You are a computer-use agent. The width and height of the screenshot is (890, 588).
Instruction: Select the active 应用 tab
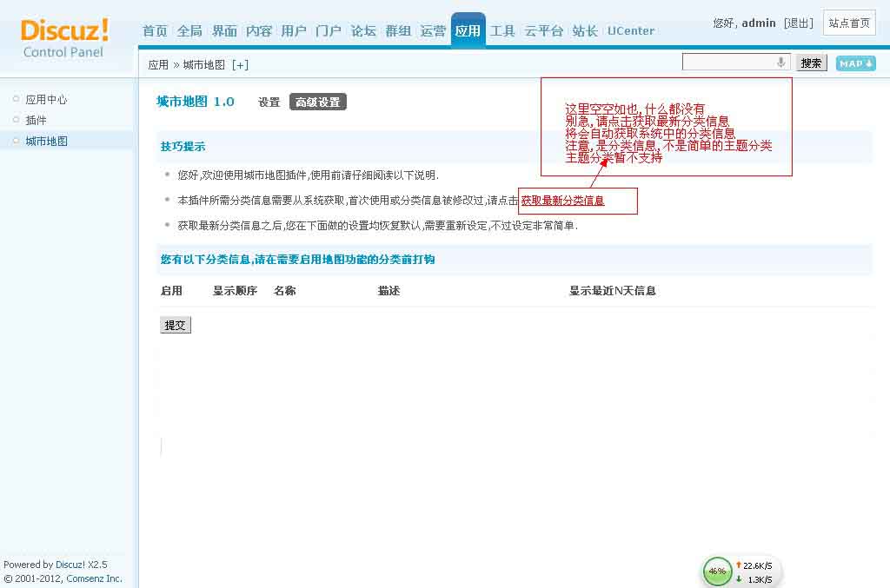[x=468, y=30]
